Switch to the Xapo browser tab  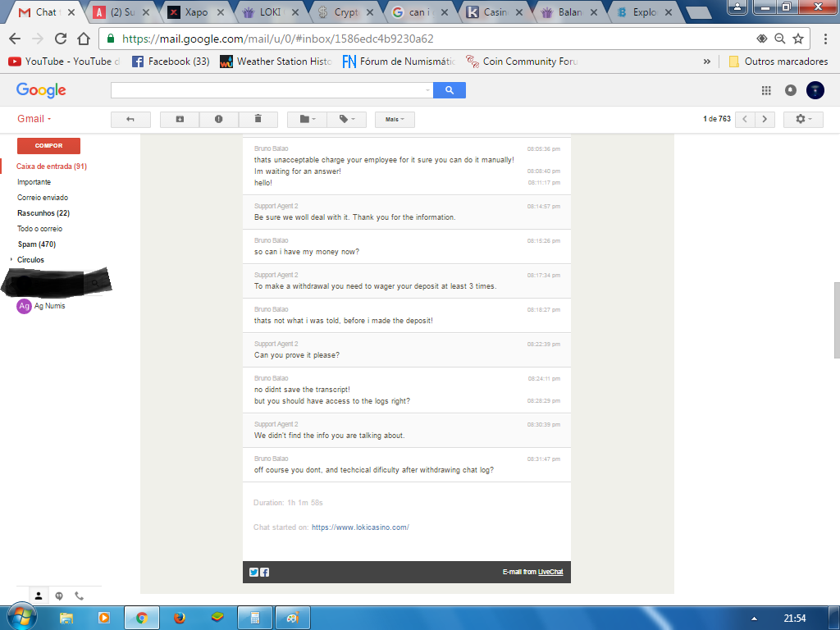click(x=195, y=12)
